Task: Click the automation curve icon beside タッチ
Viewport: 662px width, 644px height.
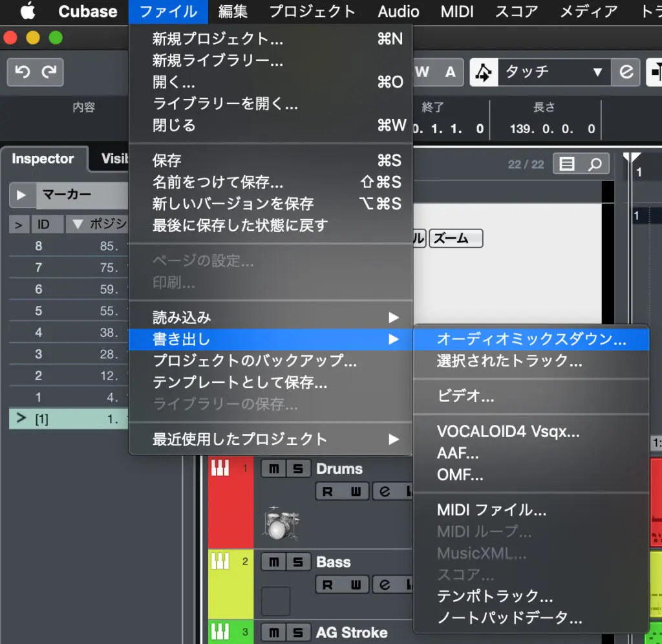Action: [x=484, y=72]
